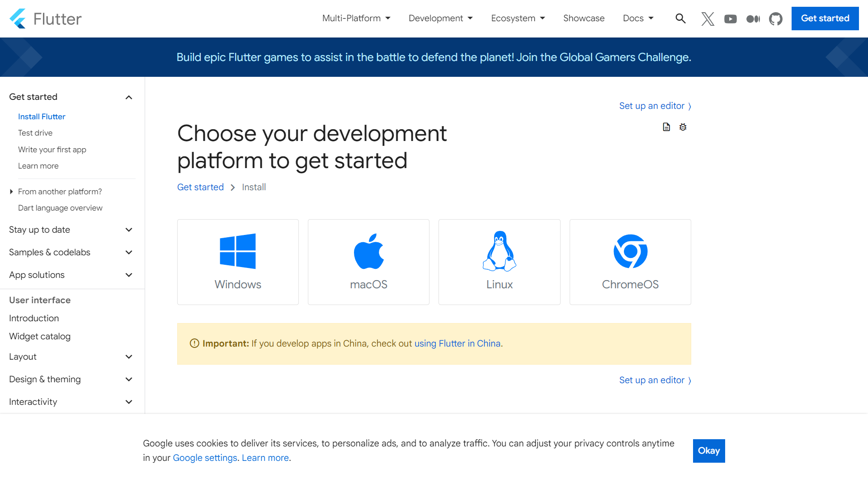Screen dimensions: 868x488
Task: Collapse the Get started sidebar section
Action: tap(129, 97)
